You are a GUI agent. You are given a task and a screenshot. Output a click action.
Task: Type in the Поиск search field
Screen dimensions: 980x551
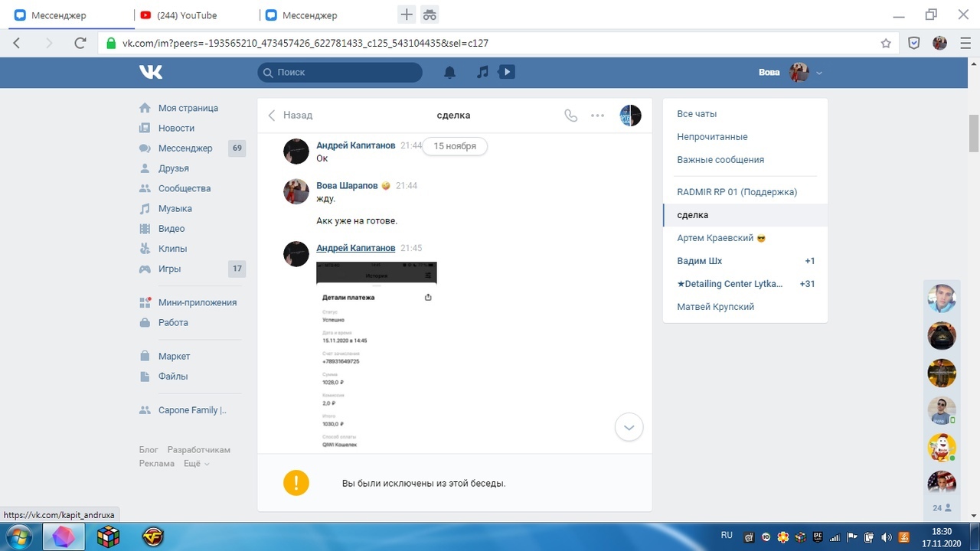(x=346, y=72)
